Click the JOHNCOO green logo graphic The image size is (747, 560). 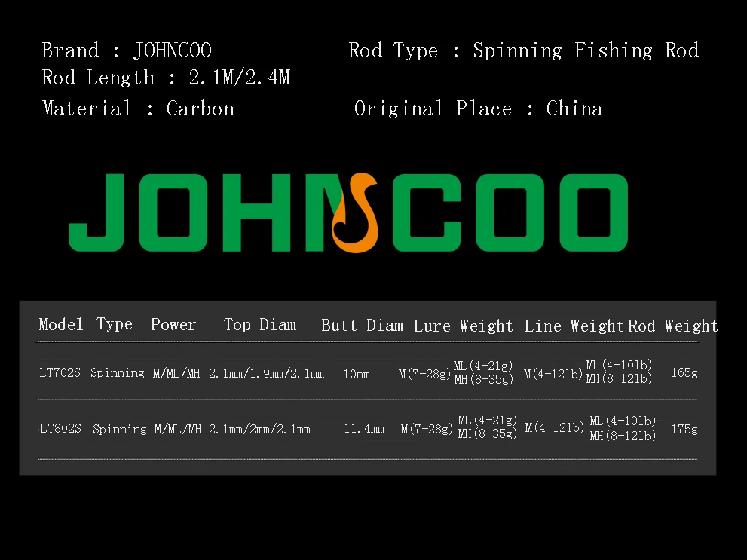tap(348, 213)
